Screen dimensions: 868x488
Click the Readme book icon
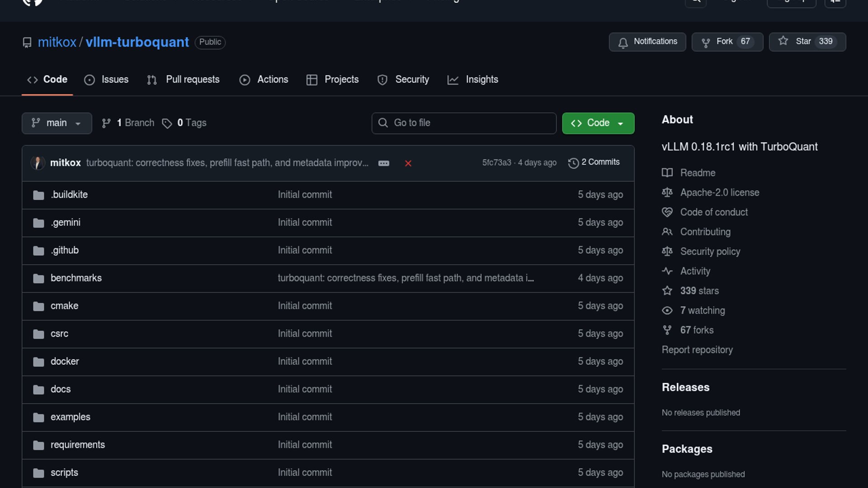click(x=667, y=173)
